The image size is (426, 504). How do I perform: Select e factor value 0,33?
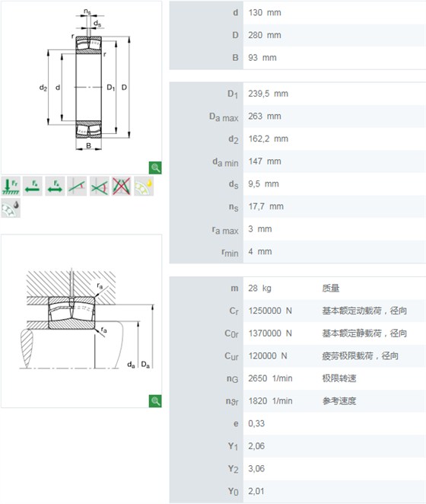point(256,423)
